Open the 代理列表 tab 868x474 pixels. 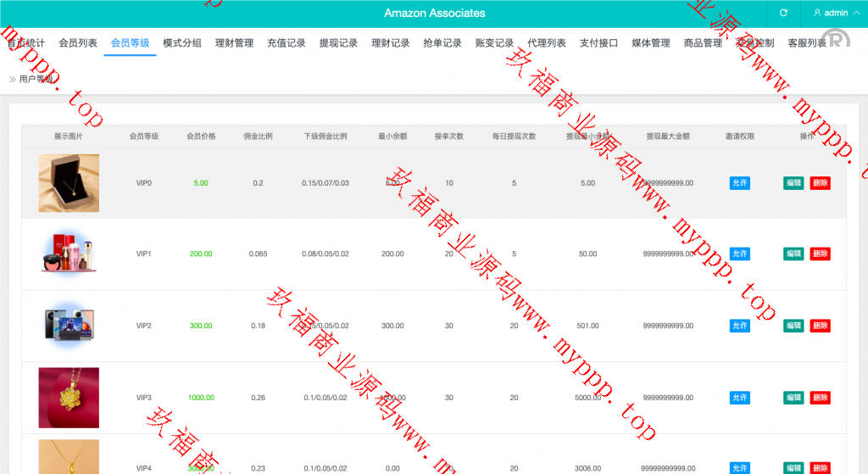[x=547, y=43]
